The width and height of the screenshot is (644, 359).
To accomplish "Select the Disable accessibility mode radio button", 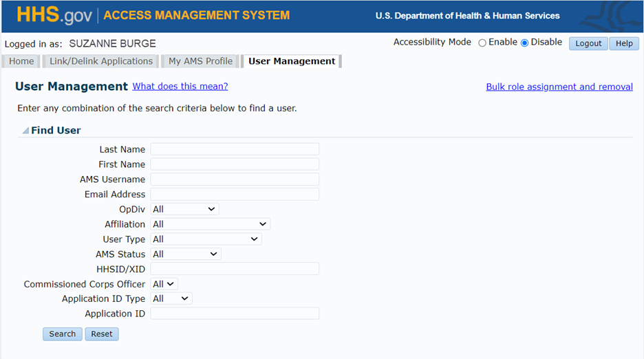I will point(525,43).
